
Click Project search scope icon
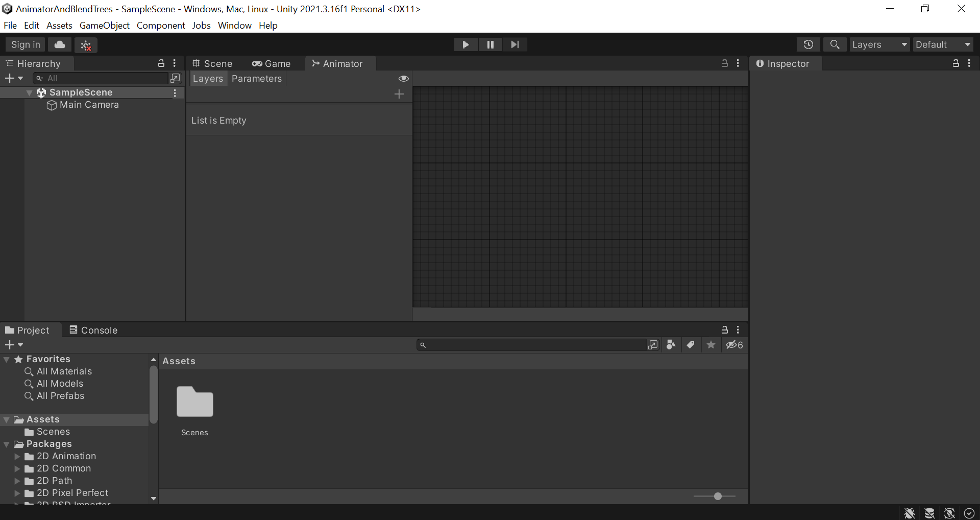(653, 345)
